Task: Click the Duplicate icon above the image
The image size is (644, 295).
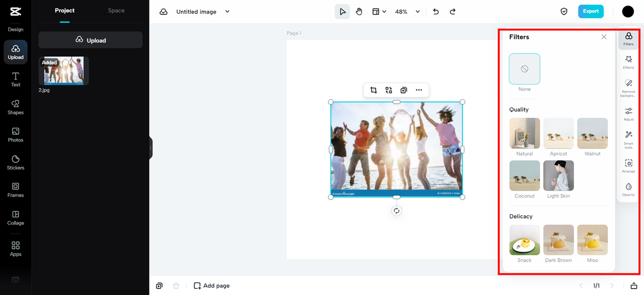Action: pyautogui.click(x=404, y=90)
